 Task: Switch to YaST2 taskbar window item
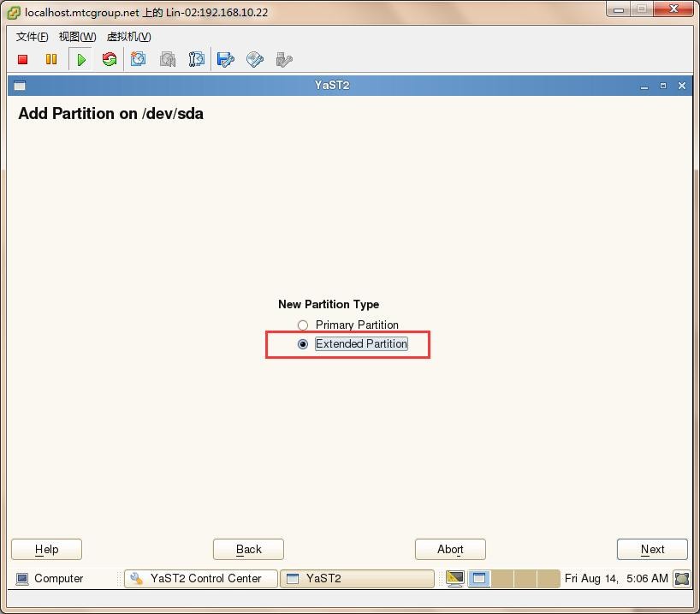click(x=357, y=579)
